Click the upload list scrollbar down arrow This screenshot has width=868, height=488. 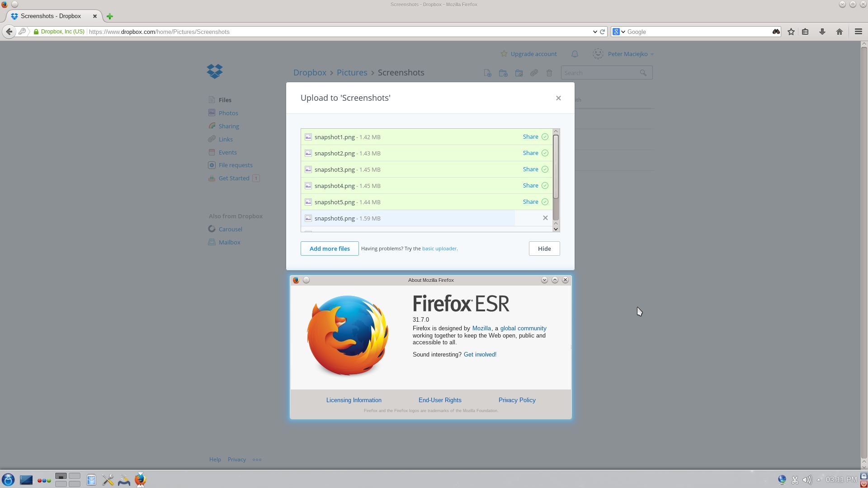[556, 229]
